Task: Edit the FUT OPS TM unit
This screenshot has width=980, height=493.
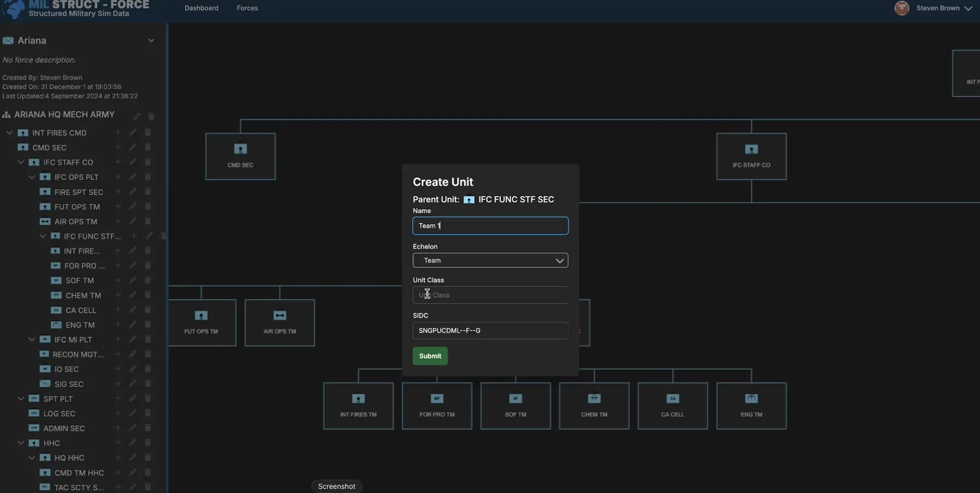Action: (132, 206)
